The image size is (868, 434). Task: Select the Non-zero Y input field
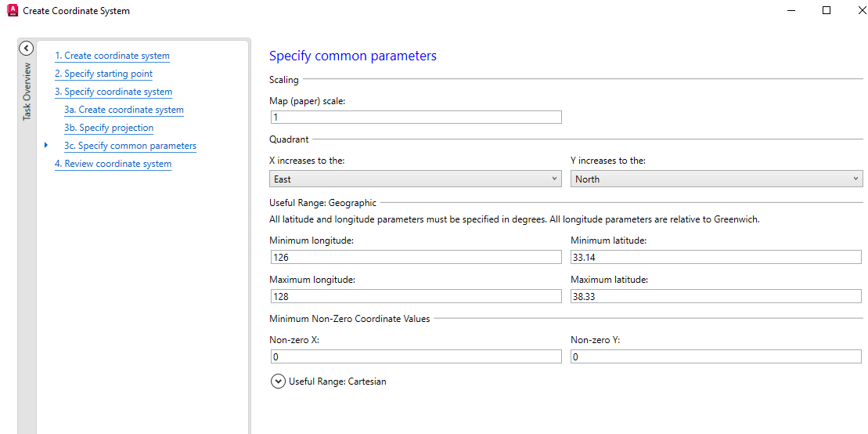(715, 356)
